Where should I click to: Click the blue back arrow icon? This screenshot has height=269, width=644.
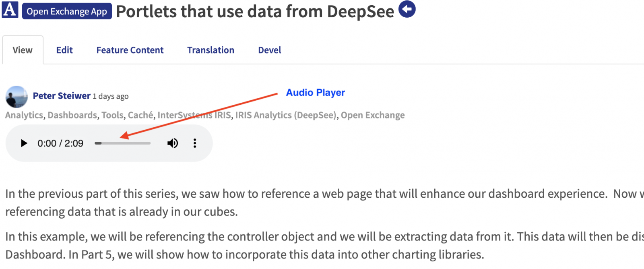click(407, 9)
